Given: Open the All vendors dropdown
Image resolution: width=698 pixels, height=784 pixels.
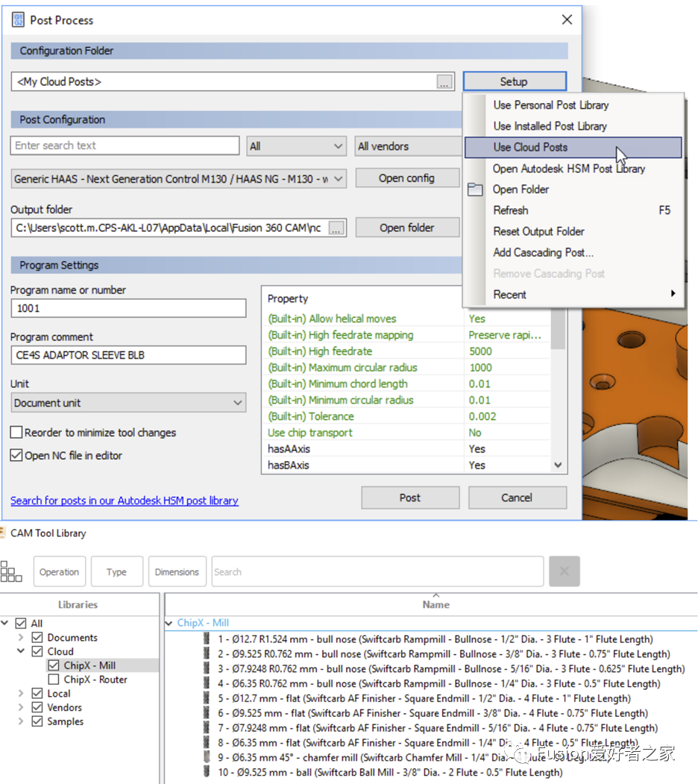Looking at the screenshot, I should point(408,146).
